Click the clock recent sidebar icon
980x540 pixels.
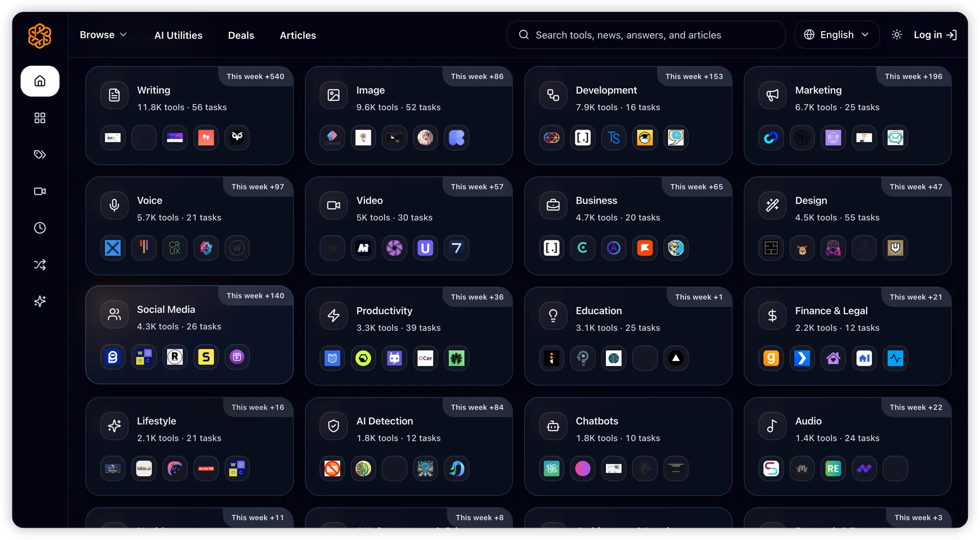click(x=40, y=228)
